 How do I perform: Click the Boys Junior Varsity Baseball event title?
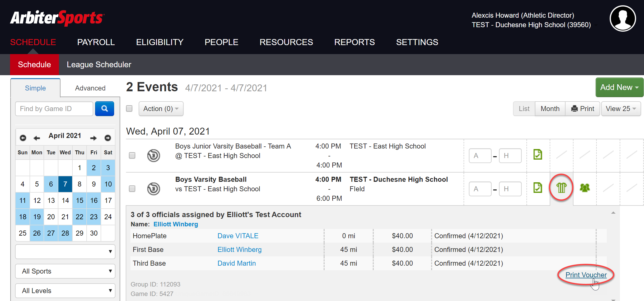click(x=233, y=146)
